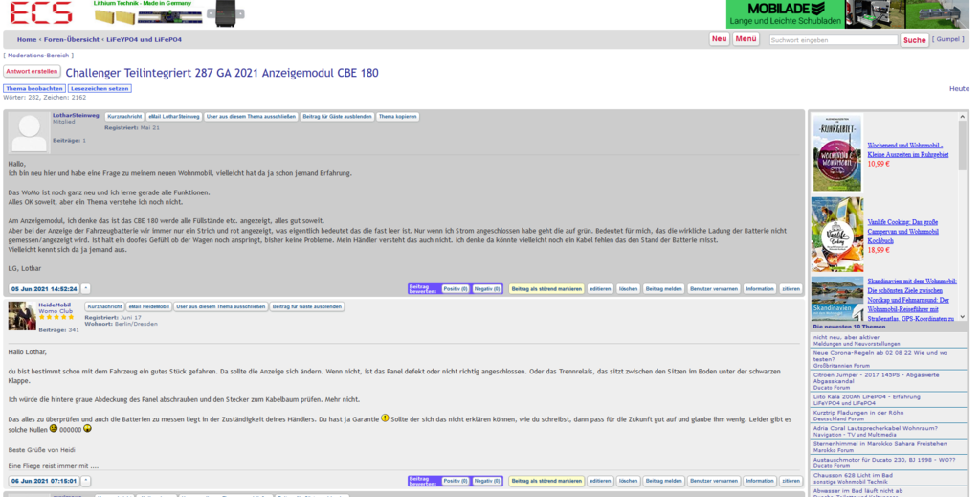Rate Lothar's post Negativ (0)
980x497 pixels.
coord(487,289)
